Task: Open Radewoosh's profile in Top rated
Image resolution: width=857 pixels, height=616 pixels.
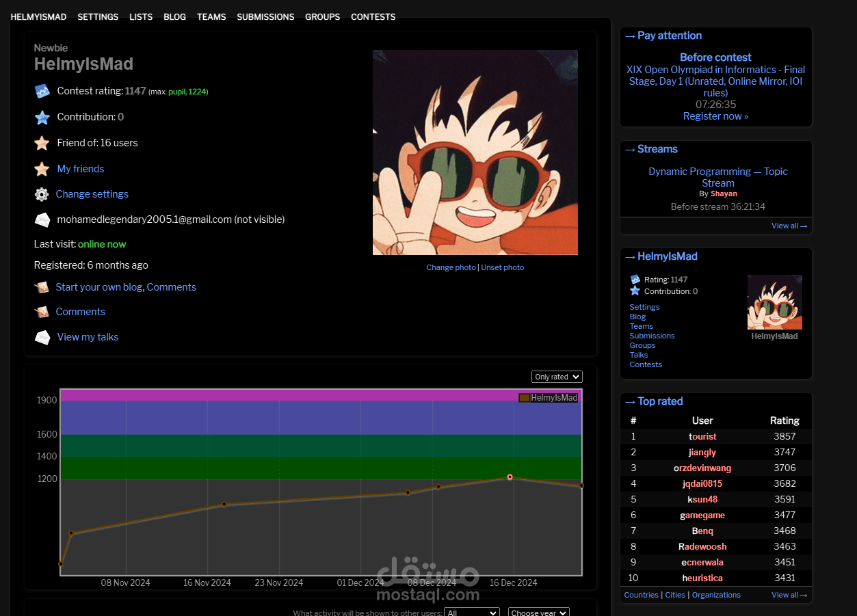Action: [x=702, y=546]
